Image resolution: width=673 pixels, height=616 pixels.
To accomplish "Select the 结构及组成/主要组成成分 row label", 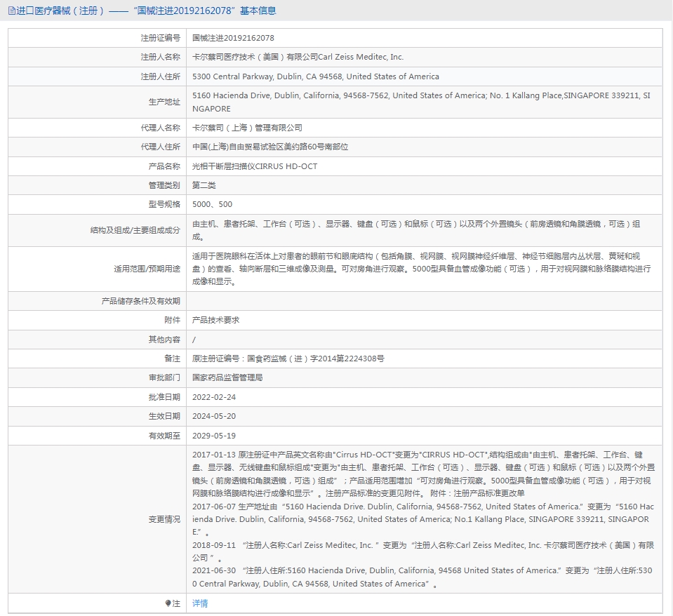I will point(135,230).
